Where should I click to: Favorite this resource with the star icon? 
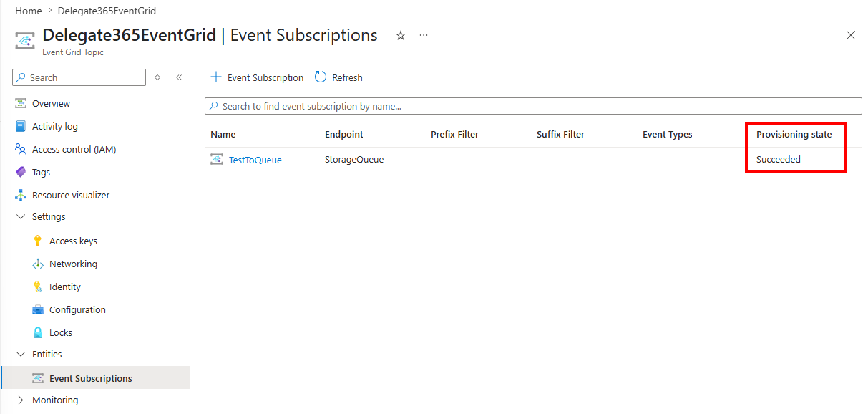tap(401, 35)
